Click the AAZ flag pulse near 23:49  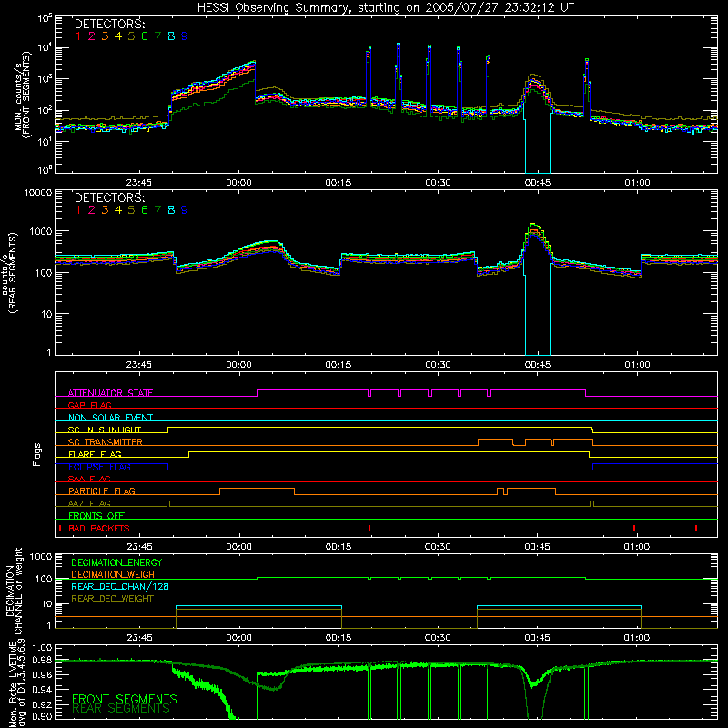point(168,503)
